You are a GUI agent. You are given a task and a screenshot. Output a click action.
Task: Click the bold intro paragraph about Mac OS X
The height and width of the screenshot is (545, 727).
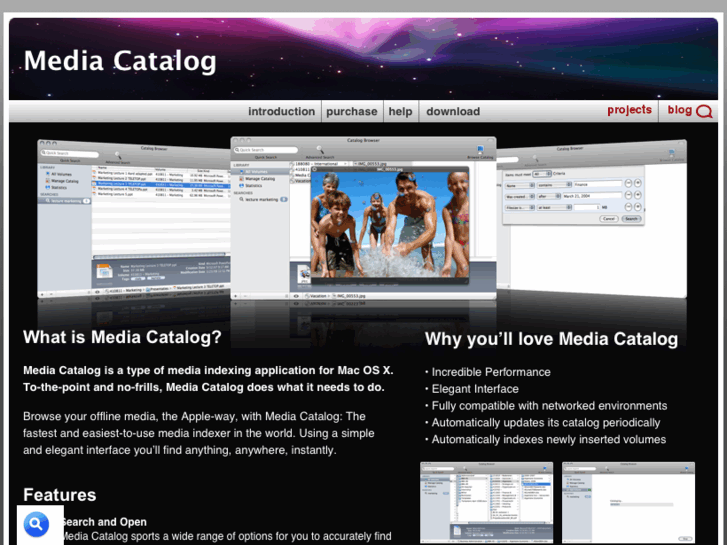[x=208, y=379]
